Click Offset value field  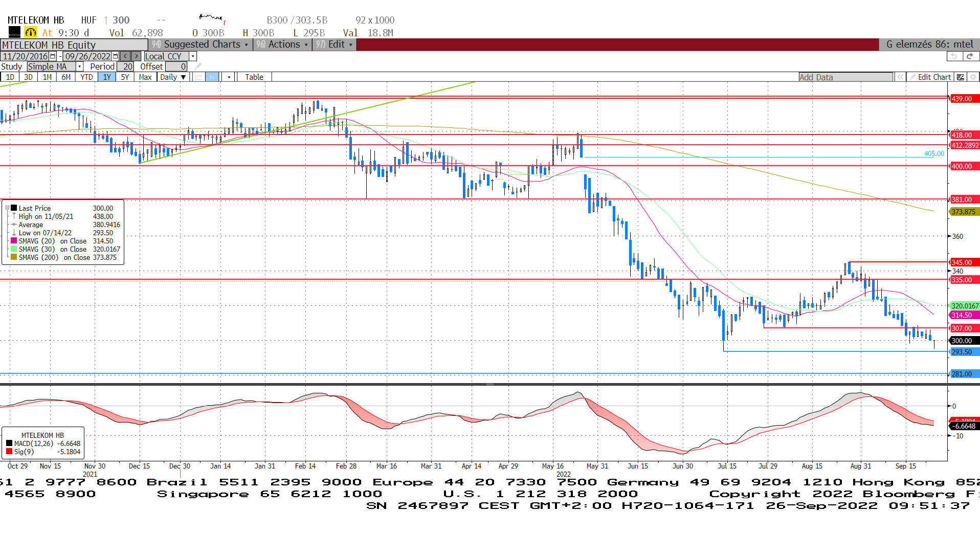coord(176,66)
